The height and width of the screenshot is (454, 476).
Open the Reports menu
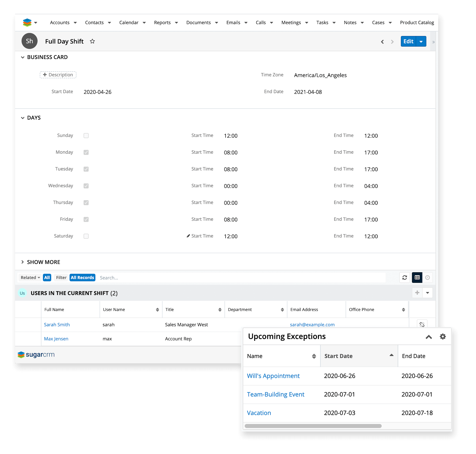[x=162, y=22]
